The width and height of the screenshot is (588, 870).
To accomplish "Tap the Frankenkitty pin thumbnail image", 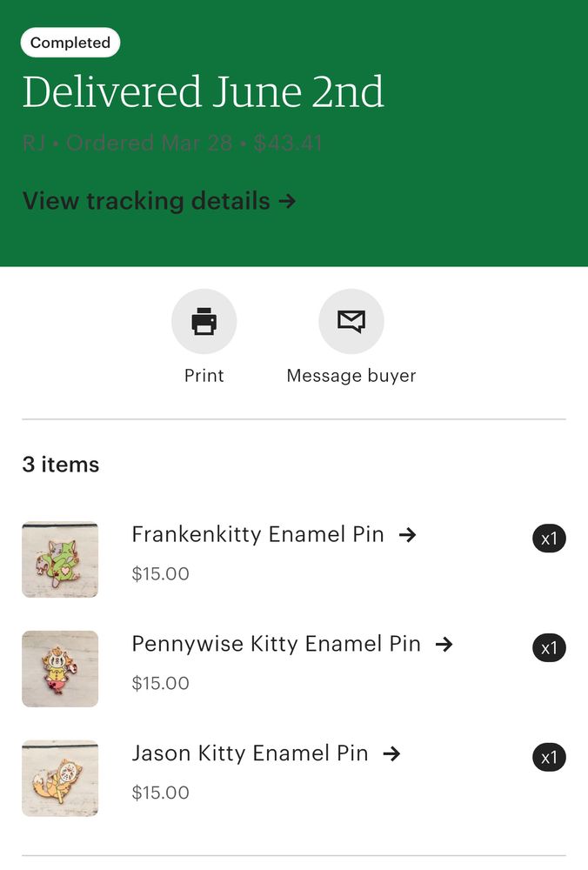I will [60, 559].
